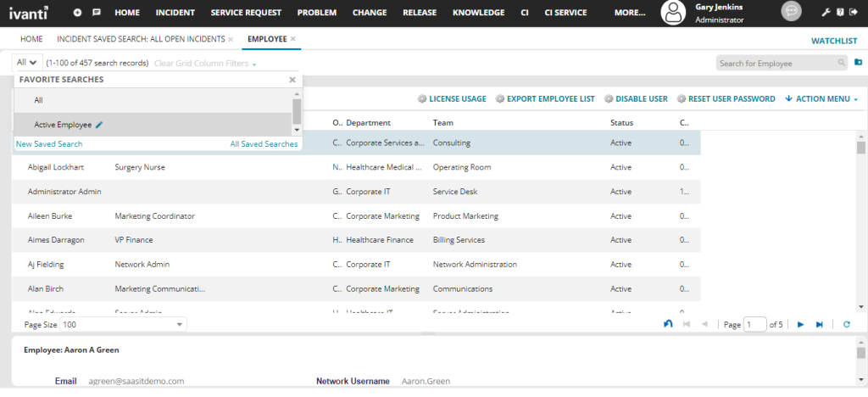Select the Aimes Darragon row

[357, 240]
